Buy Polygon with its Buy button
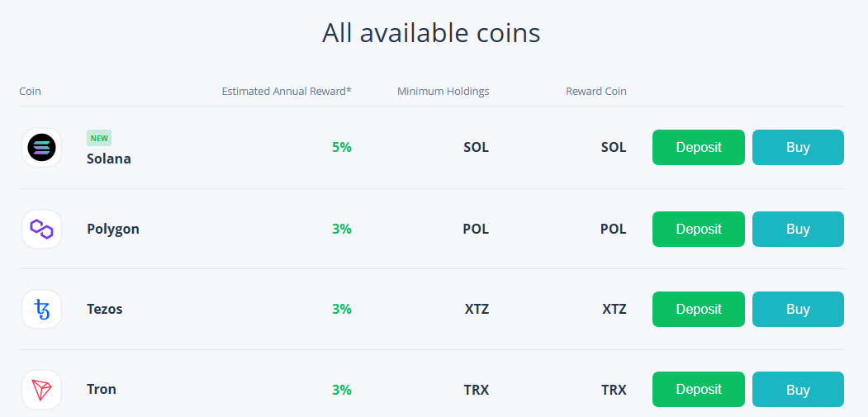This screenshot has width=868, height=417. click(798, 229)
